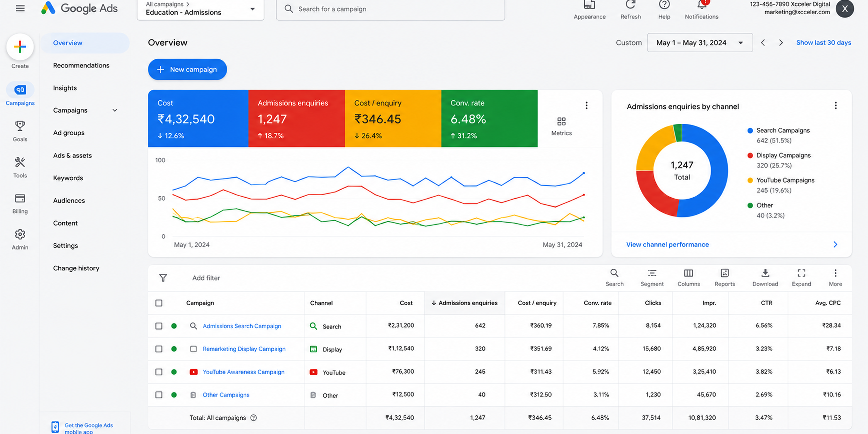Click the Refresh icon in header
This screenshot has width=868, height=434.
coord(630,5)
